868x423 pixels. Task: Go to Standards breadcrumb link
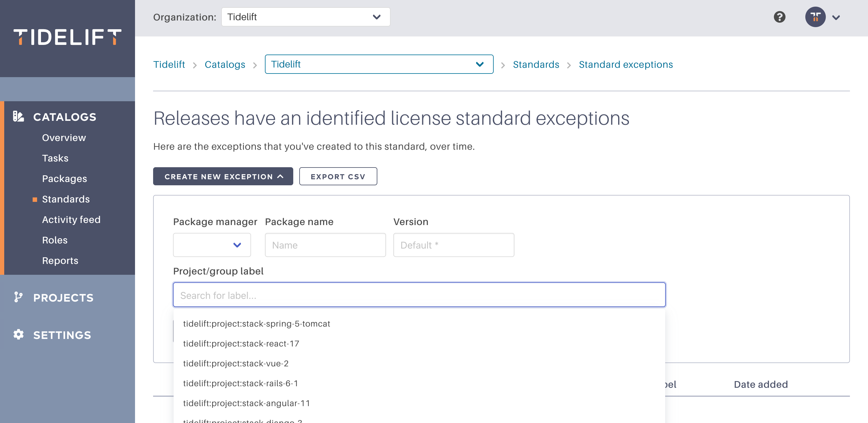(536, 64)
